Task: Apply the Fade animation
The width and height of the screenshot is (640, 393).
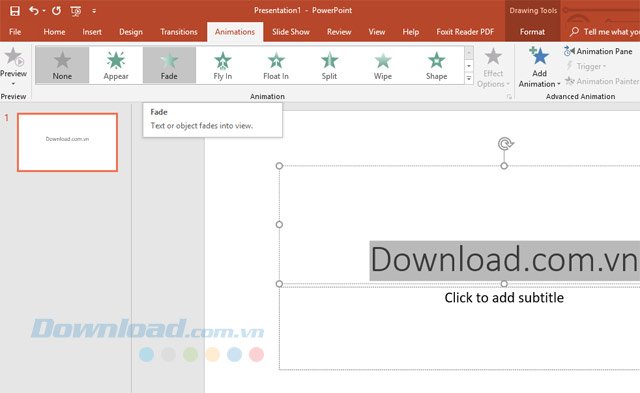Action: pos(169,65)
